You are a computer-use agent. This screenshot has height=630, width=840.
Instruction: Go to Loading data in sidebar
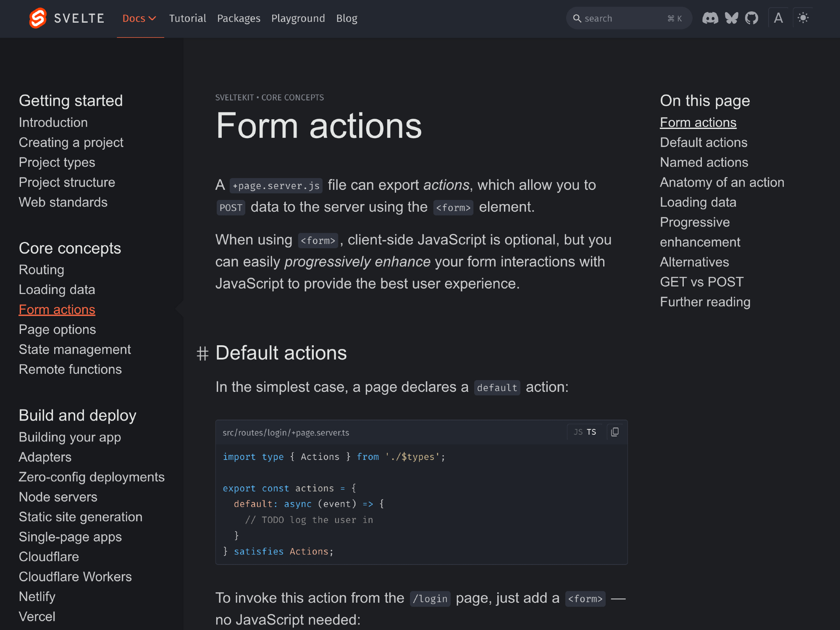click(57, 289)
